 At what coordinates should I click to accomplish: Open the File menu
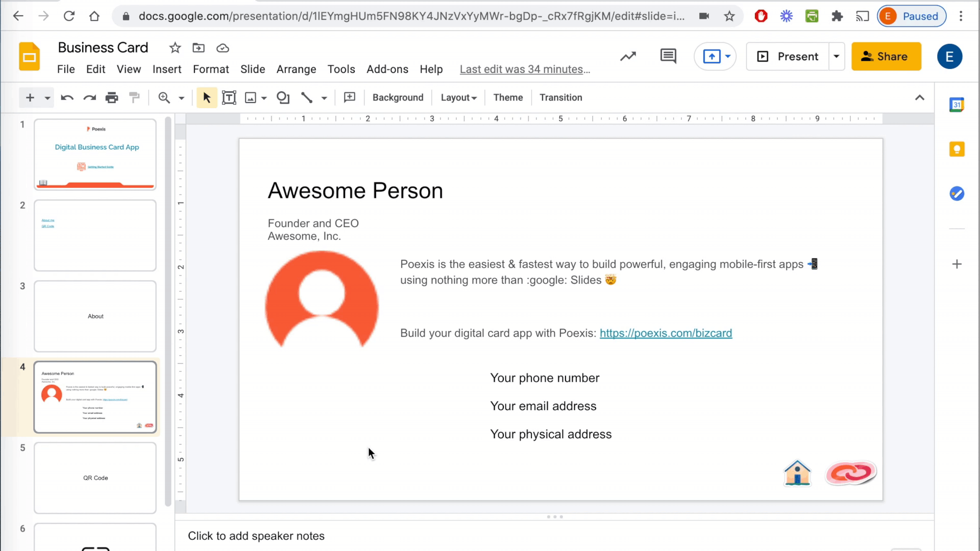point(66,69)
